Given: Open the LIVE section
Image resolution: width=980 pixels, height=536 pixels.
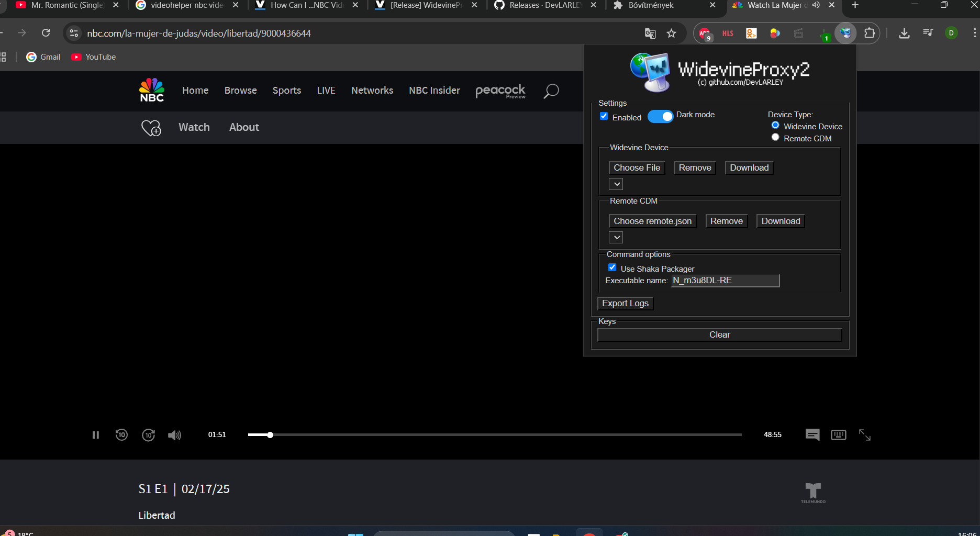Looking at the screenshot, I should coord(326,91).
